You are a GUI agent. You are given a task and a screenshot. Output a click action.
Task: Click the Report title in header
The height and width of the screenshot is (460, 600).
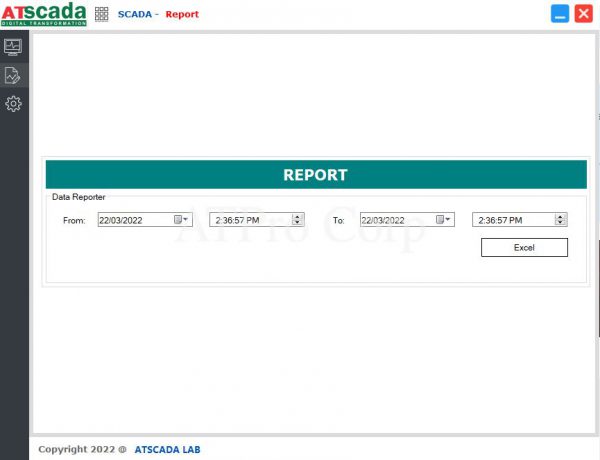(182, 14)
